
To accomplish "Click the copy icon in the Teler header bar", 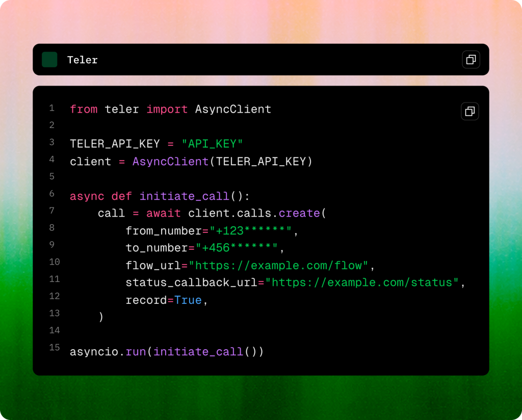I will [x=471, y=60].
